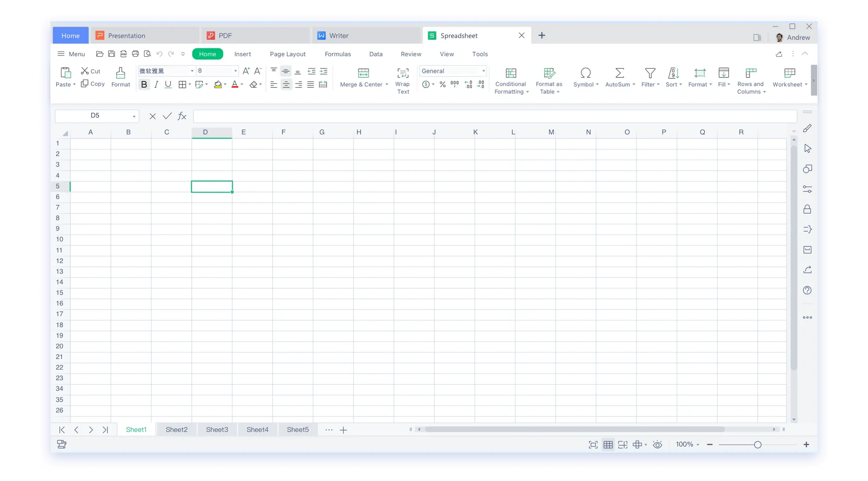Image resolution: width=868 pixels, height=481 pixels.
Task: Click the Wrap Text icon
Action: (403, 73)
